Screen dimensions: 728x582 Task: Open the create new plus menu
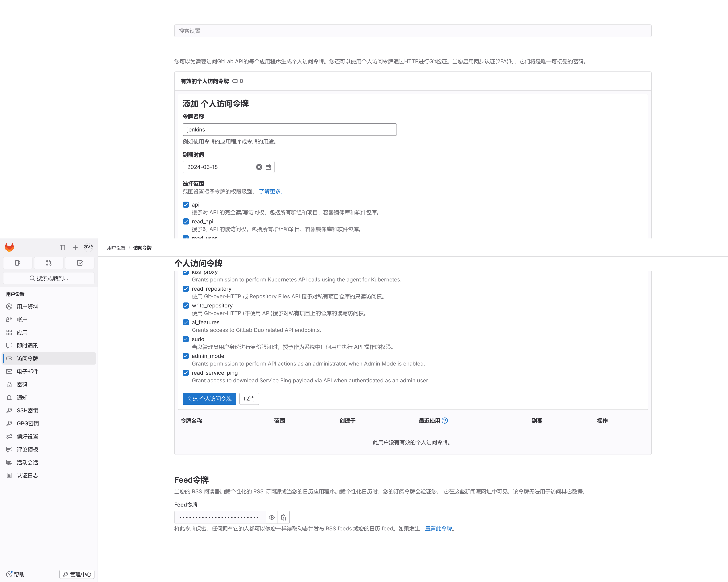pos(75,248)
